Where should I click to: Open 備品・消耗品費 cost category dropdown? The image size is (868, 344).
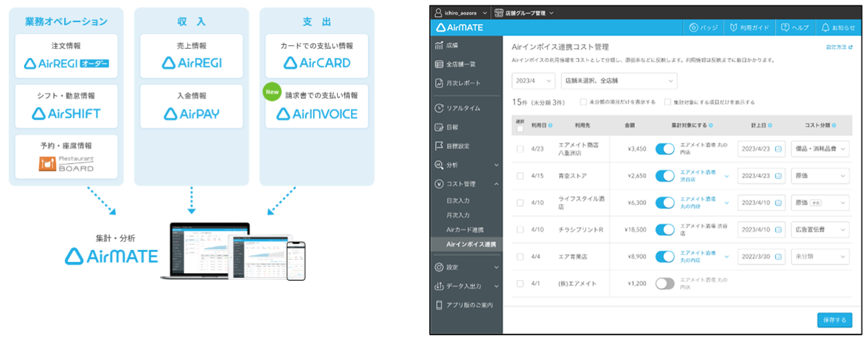820,149
